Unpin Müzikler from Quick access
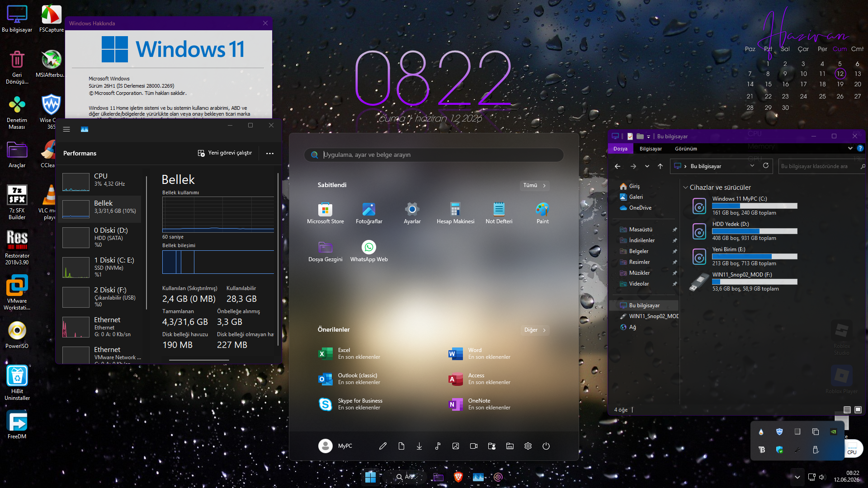The image size is (868, 488). (x=675, y=273)
